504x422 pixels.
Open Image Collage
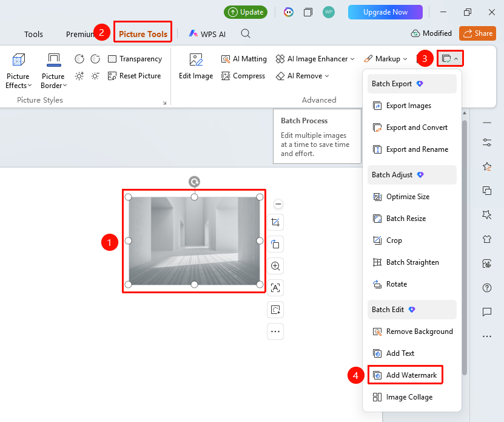[412, 397]
